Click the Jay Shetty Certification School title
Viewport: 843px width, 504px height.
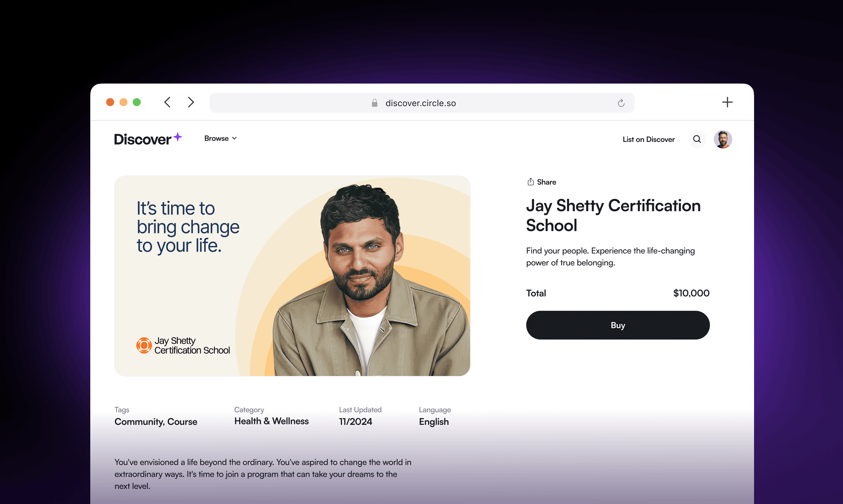(613, 215)
